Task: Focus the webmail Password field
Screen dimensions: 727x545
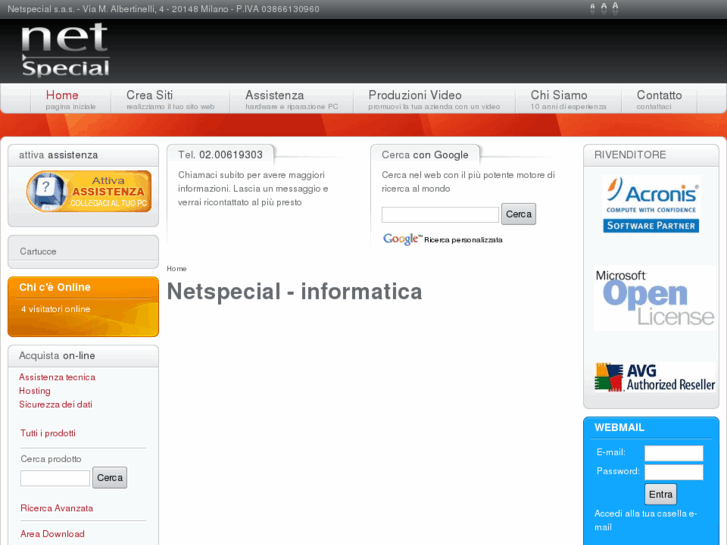Action: [x=674, y=472]
